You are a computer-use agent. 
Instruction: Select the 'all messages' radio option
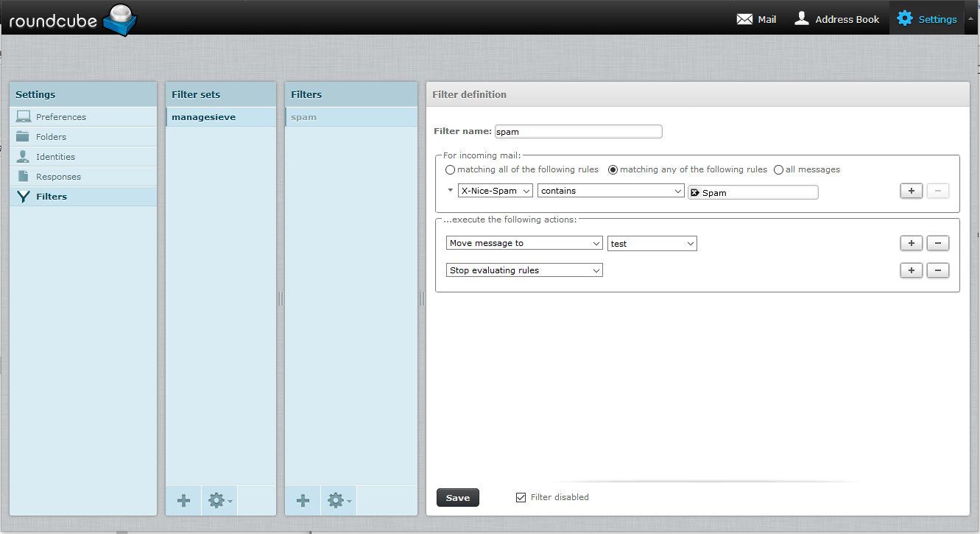tap(778, 169)
